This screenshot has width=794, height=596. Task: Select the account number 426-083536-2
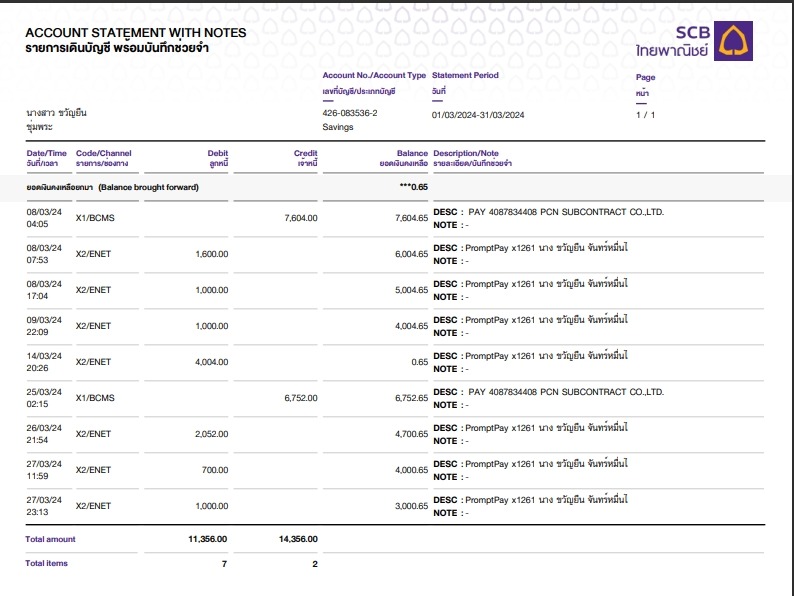point(350,114)
